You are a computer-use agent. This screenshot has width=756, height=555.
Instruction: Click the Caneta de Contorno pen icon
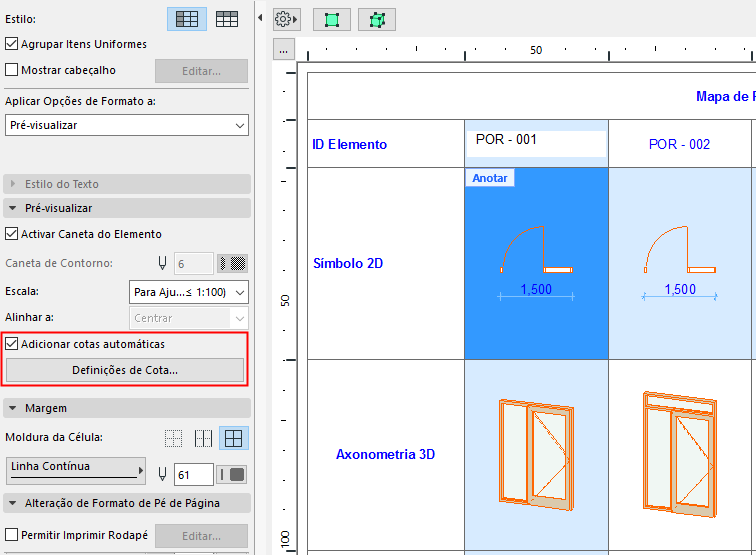point(162,263)
